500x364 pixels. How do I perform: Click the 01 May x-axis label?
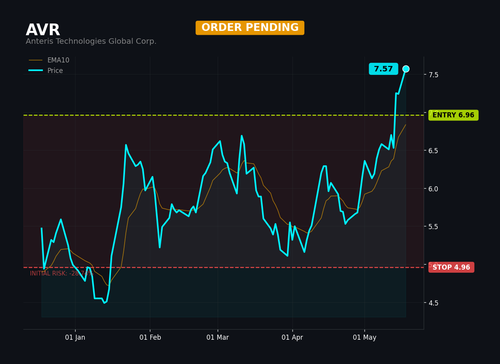pyautogui.click(x=364, y=337)
